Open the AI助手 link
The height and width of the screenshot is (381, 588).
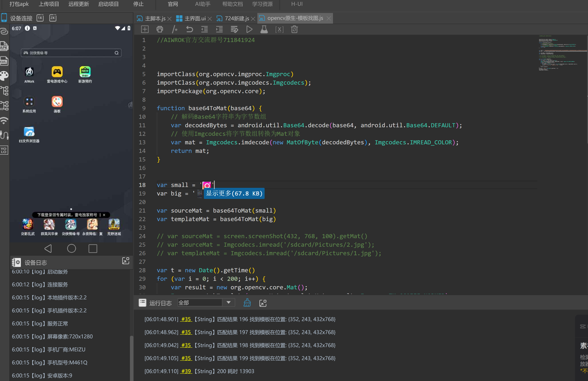(203, 4)
